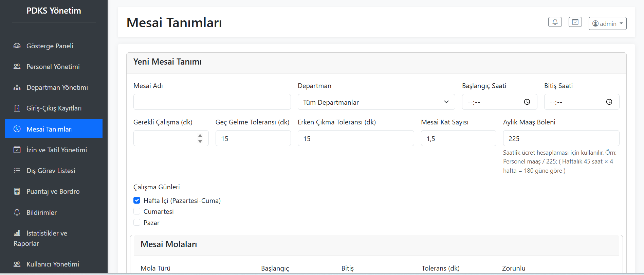This screenshot has width=644, height=275.
Task: Click the Giriş-Çıkış Kayıtları door icon
Action: (17, 108)
